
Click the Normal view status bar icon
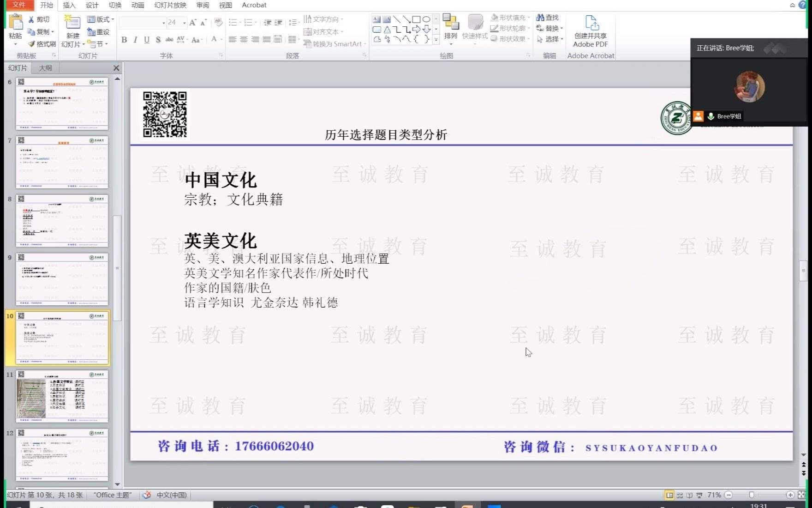[x=669, y=495]
